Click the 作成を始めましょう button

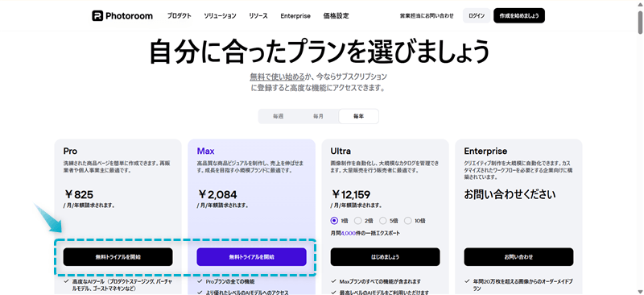pos(519,15)
